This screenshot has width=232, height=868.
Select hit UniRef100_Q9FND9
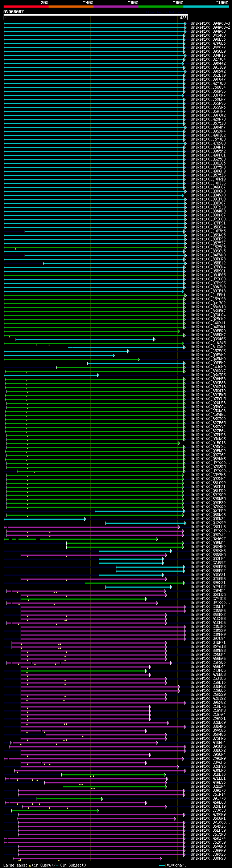[208, 451]
